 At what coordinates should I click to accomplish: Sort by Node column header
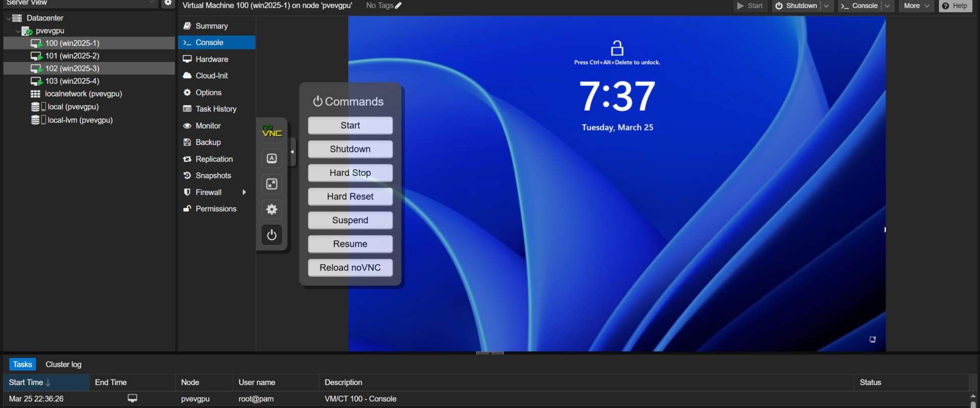coord(204,382)
